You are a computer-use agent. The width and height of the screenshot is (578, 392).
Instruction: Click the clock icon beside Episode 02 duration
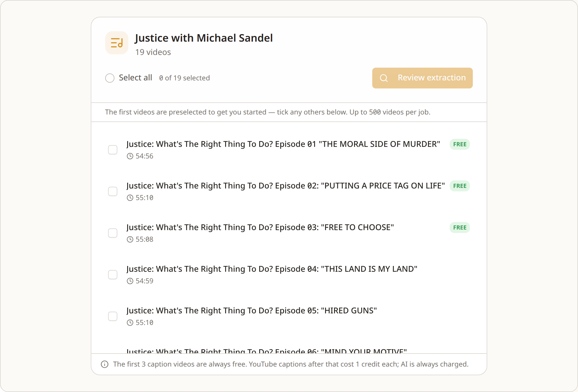point(130,198)
